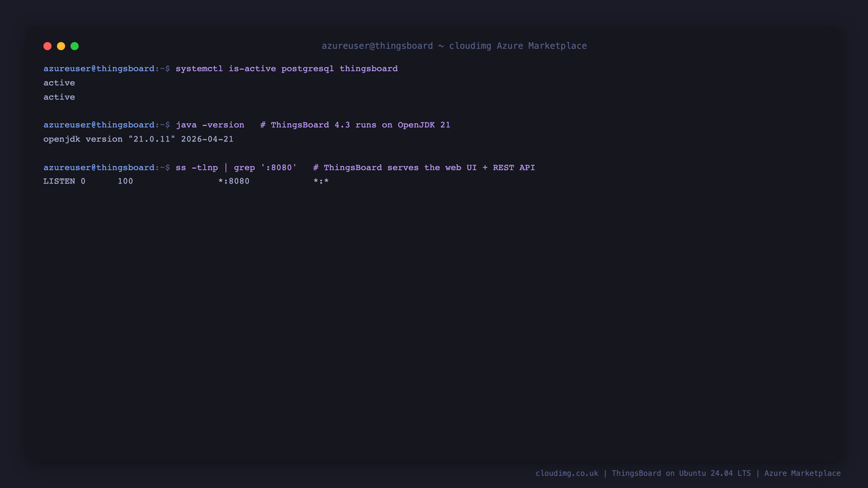Viewport: 868px width, 488px height.
Task: Click the footer text 'Azure Marketplace'
Action: (x=802, y=473)
